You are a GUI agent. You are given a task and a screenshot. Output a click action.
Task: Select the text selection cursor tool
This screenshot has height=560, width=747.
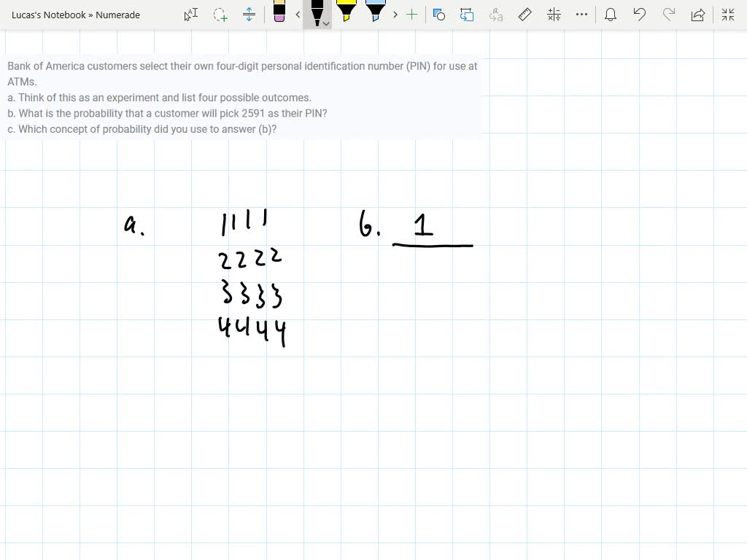tap(190, 15)
